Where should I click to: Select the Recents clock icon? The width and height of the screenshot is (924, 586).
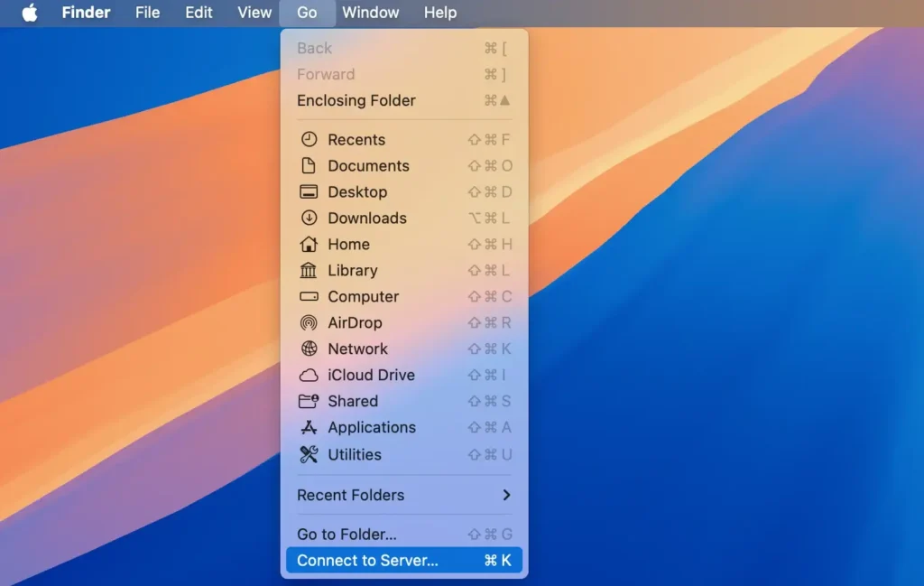point(308,139)
